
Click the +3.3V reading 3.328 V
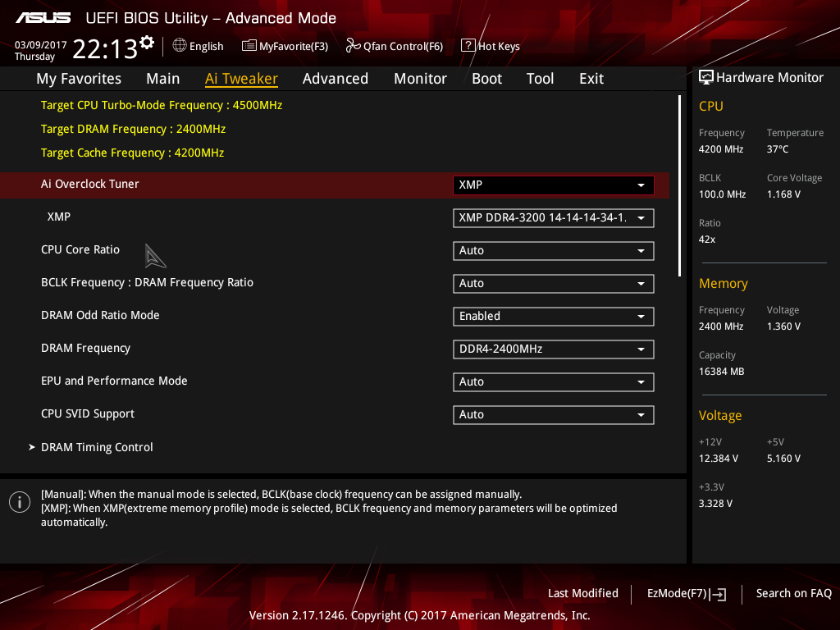click(x=715, y=504)
